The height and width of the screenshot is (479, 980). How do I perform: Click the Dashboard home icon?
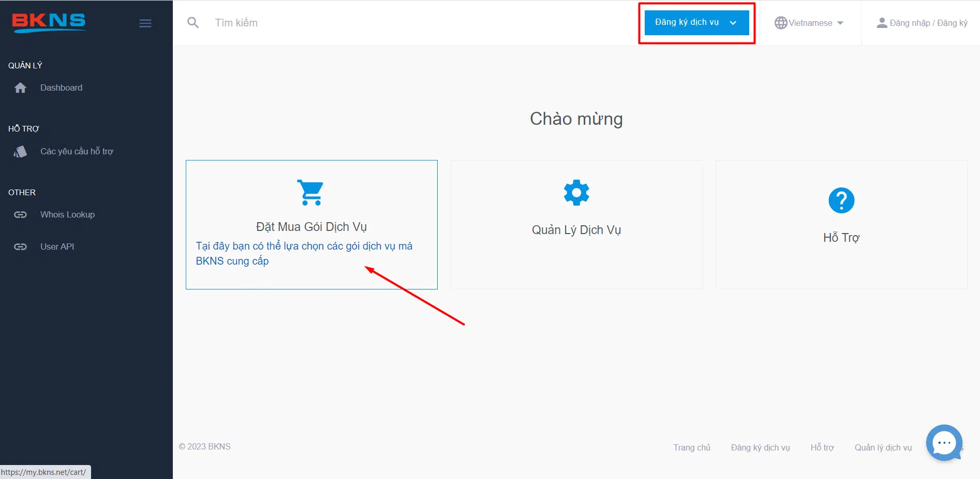[x=21, y=88]
